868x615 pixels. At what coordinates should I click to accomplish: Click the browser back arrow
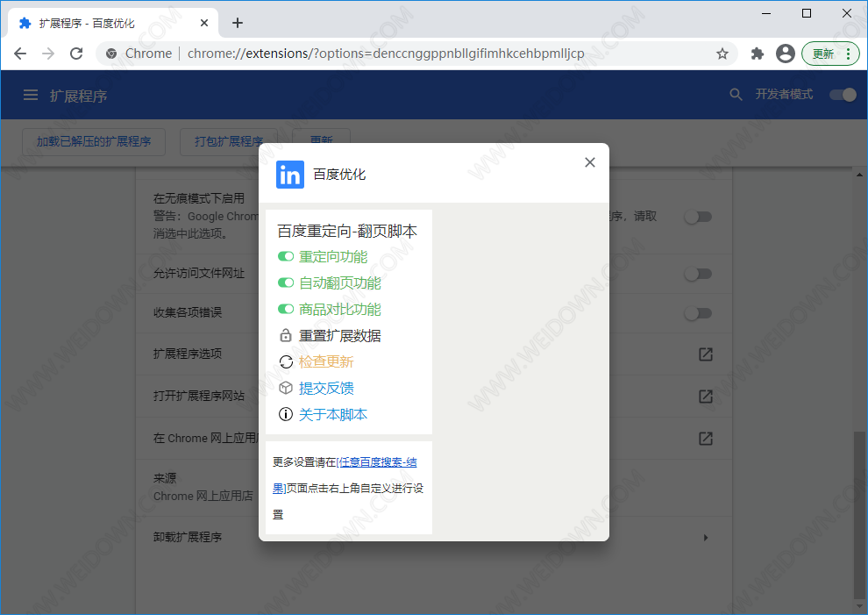coord(20,54)
